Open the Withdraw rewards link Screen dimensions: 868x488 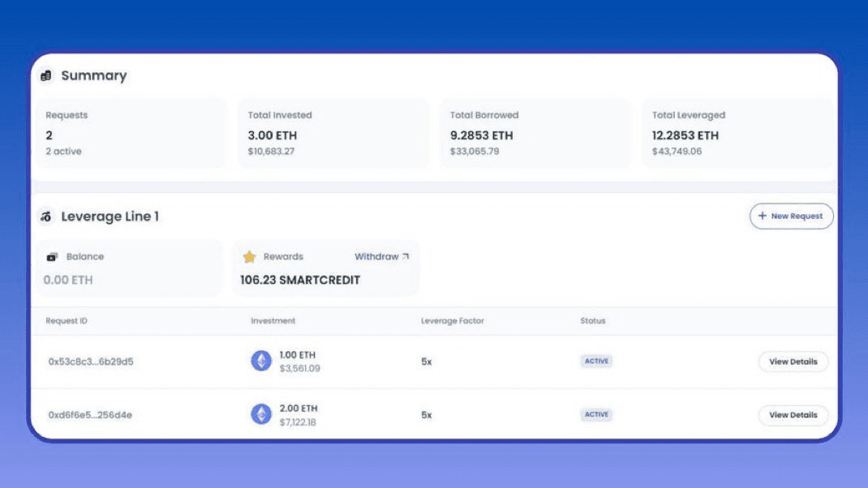pos(376,256)
